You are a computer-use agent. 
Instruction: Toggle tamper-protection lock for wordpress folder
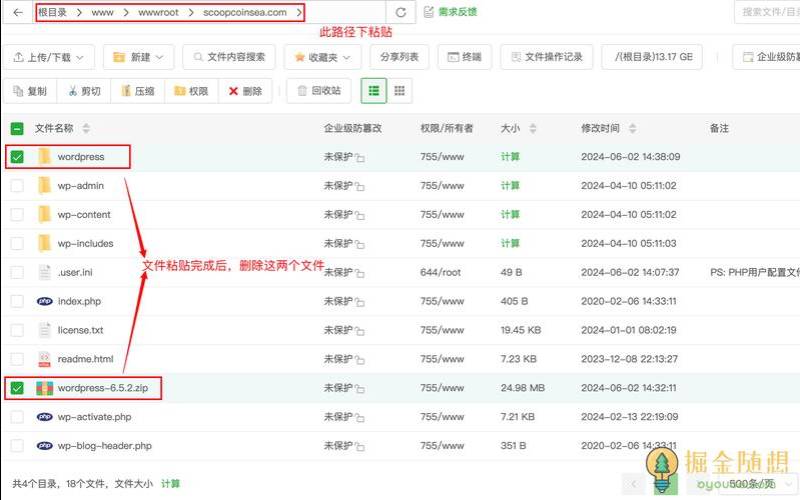click(360, 158)
